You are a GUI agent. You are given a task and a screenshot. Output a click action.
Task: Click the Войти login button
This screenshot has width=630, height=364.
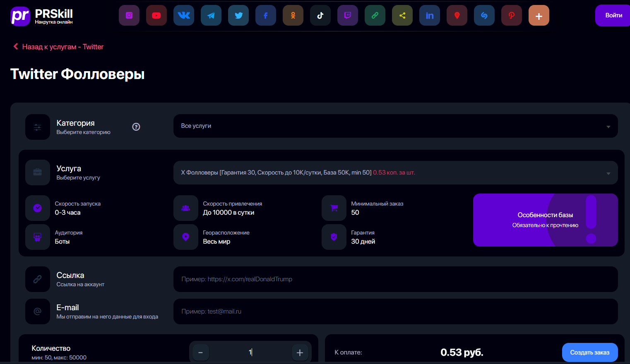(x=613, y=15)
